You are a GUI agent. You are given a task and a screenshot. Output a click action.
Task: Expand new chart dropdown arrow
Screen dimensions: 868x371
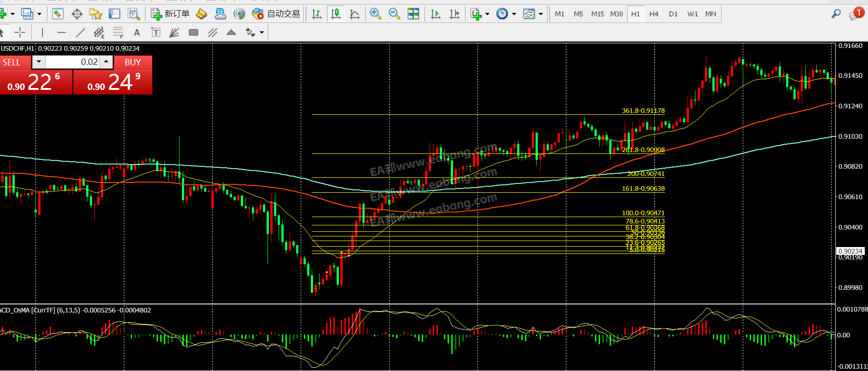[12, 14]
